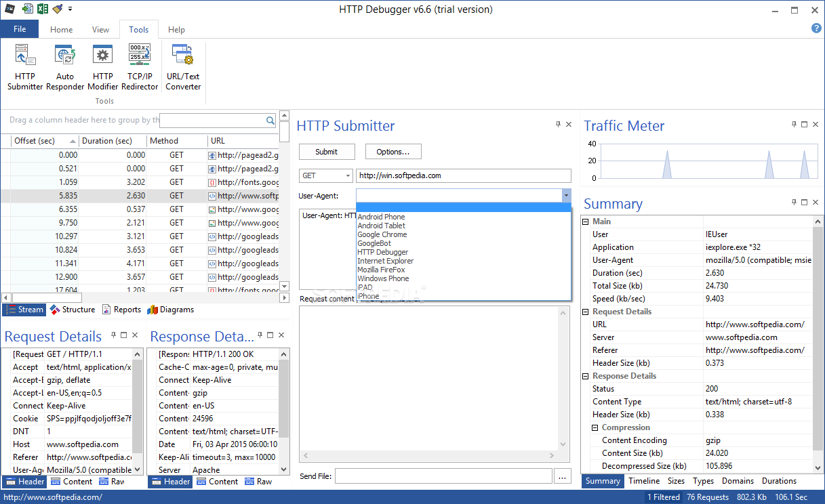Switch to the Stream view
The height and width of the screenshot is (504, 825).
point(24,310)
